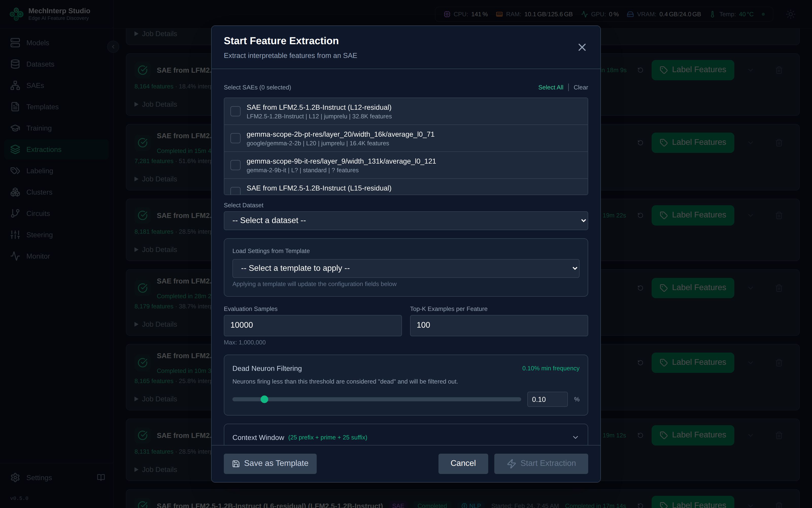
Task: Check SAE from LFM2.5-1.2B-Instruct (L15-residual)
Action: point(235,191)
